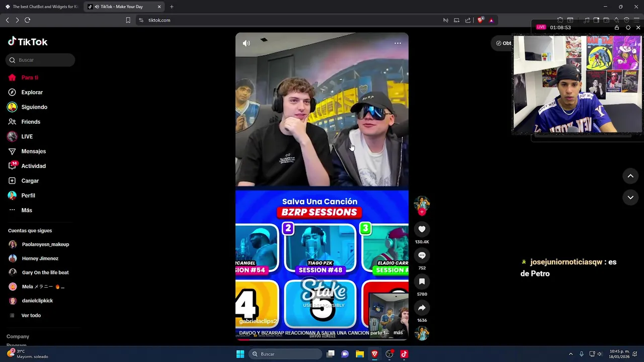
Task: Share the video with the arrow icon
Action: 422,308
